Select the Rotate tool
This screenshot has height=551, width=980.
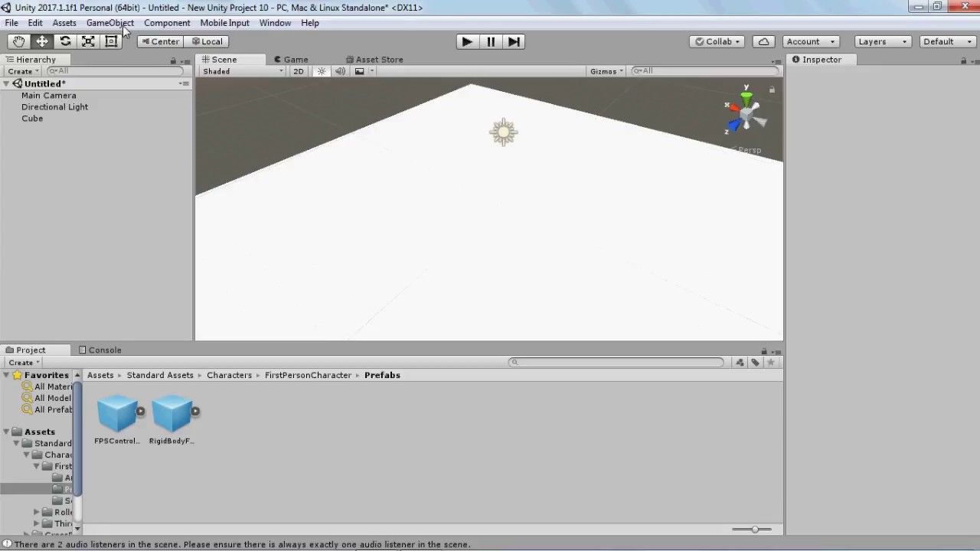tap(65, 41)
